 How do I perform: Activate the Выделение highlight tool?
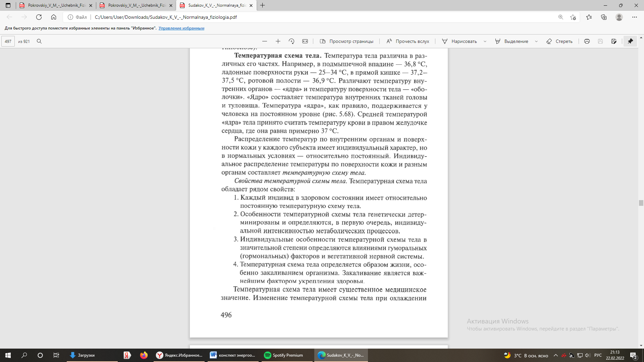point(512,41)
